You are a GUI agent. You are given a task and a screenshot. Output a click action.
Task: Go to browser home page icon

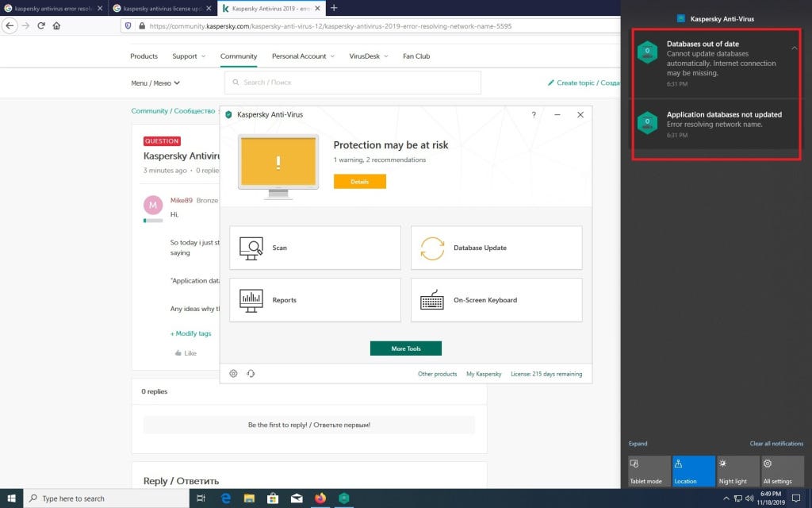point(56,25)
